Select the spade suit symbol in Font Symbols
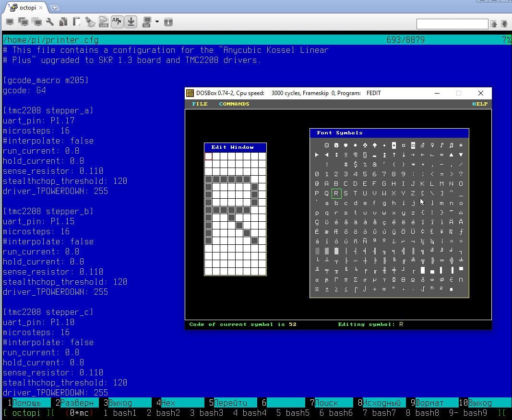 click(x=375, y=145)
